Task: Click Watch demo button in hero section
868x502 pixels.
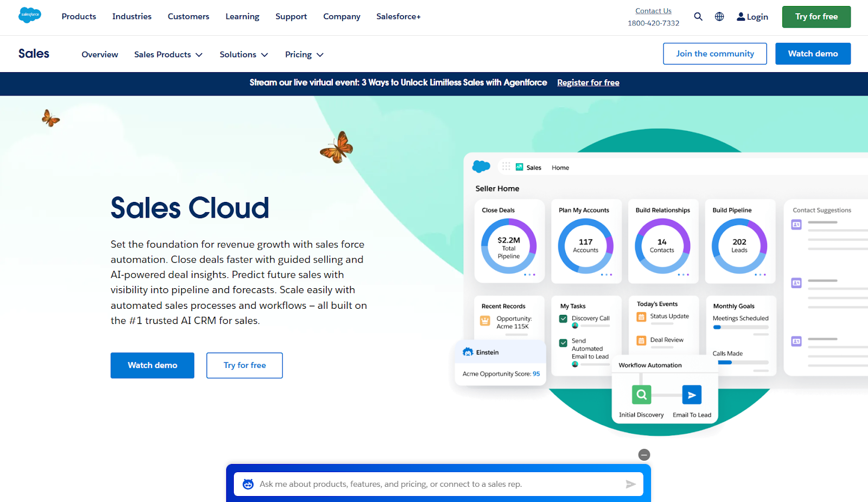Action: (x=152, y=365)
